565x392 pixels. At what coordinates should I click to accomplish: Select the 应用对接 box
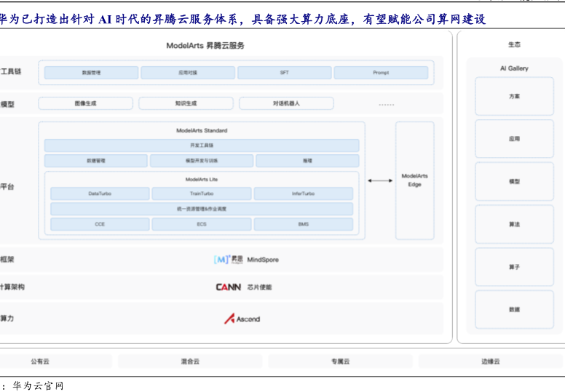point(188,73)
